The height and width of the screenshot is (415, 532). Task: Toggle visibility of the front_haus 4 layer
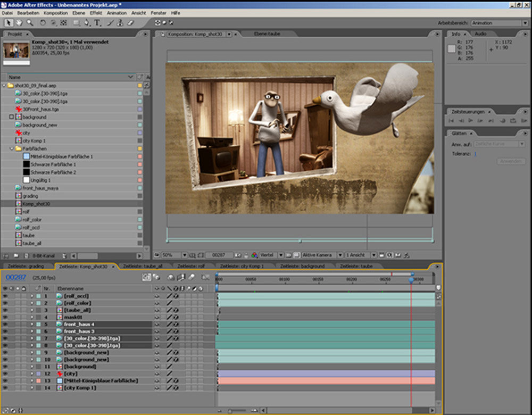coord(5,324)
